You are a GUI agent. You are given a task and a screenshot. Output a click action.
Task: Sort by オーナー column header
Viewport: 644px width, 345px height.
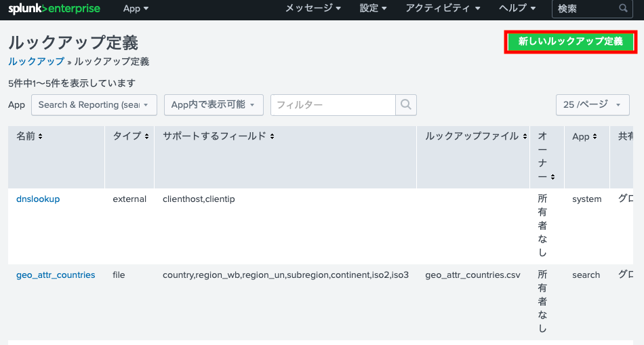(x=546, y=156)
